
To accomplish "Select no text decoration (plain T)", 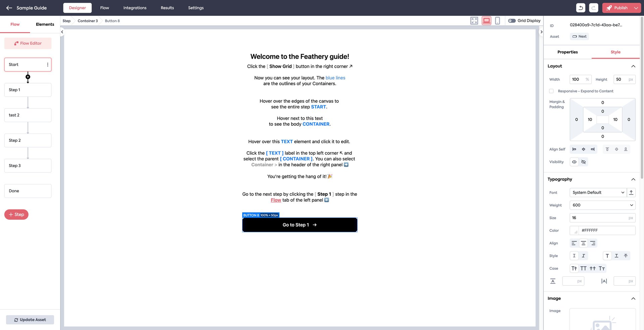I will pyautogui.click(x=607, y=256).
